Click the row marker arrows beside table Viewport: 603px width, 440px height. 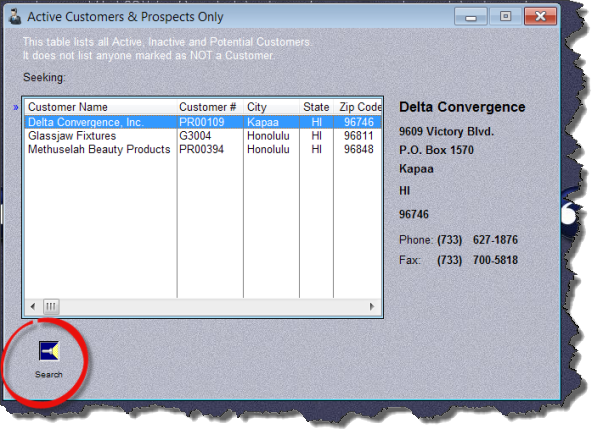[x=16, y=108]
